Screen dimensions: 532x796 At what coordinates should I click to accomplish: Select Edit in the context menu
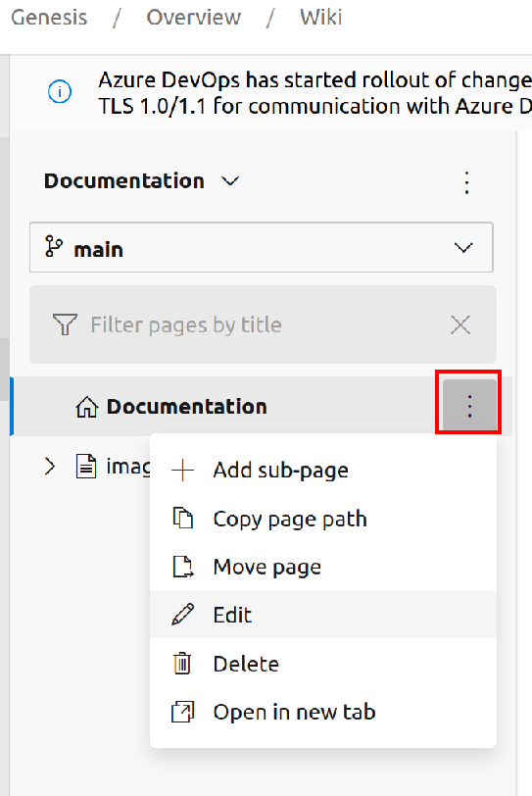tap(323, 615)
